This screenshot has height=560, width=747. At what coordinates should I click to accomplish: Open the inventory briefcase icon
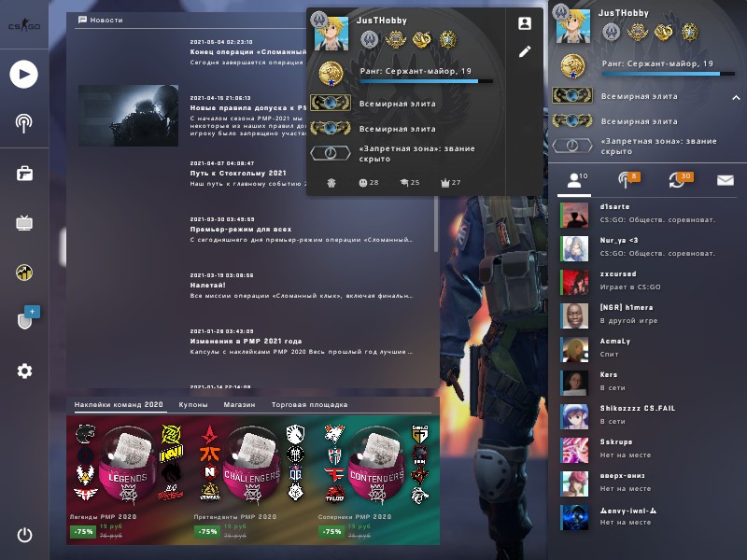click(x=24, y=174)
